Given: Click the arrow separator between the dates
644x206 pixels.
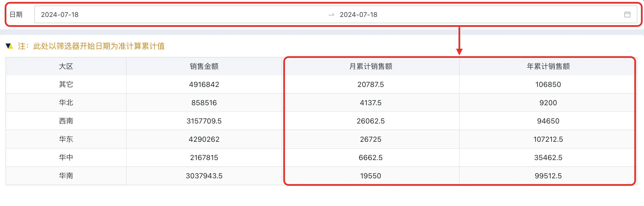Looking at the screenshot, I should point(331,15).
